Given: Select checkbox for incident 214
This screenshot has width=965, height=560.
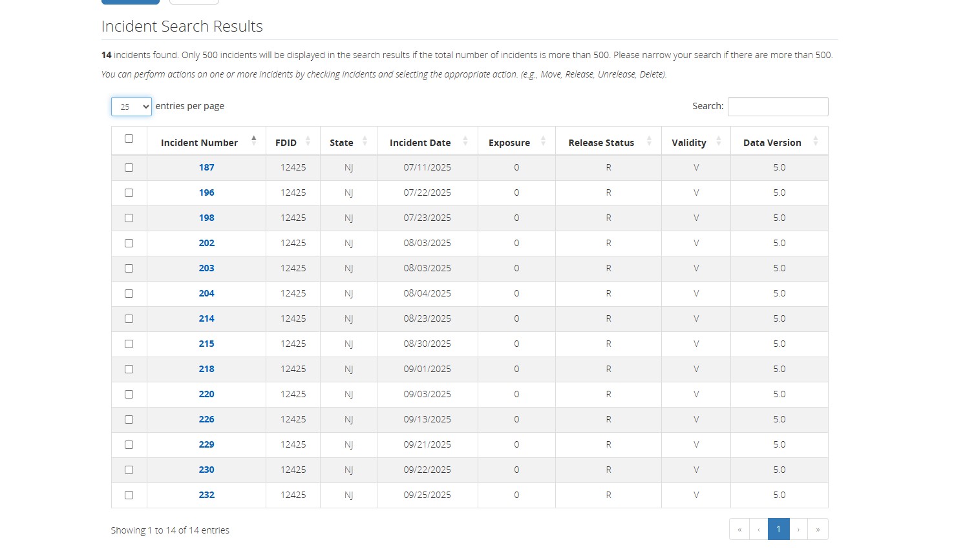Looking at the screenshot, I should pos(129,318).
